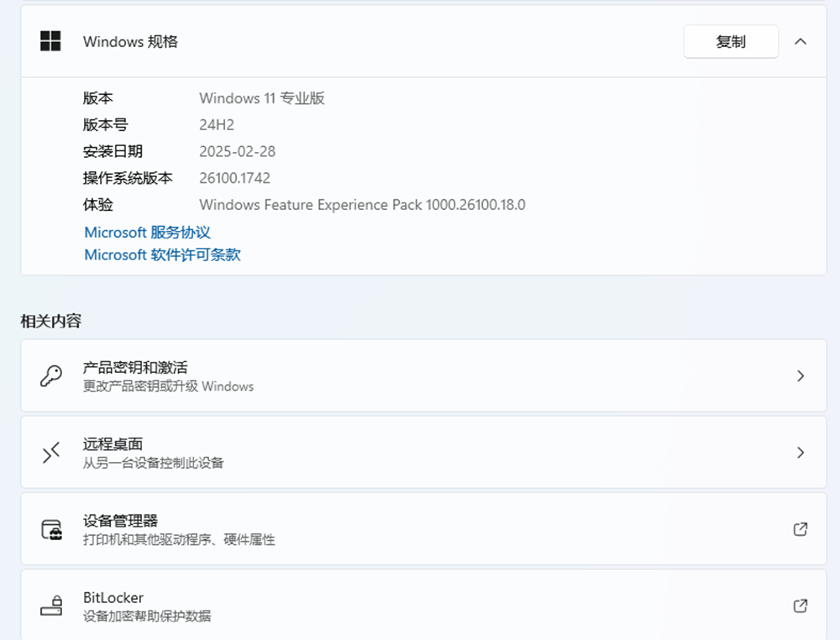Open external link icon on 设备管理器 row
This screenshot has height=640, width=840.
click(801, 529)
